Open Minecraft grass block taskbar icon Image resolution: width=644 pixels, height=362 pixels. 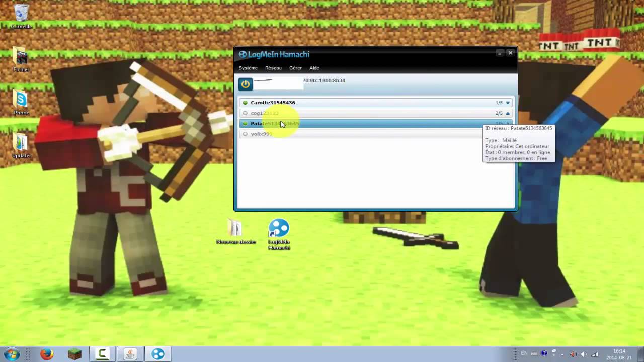pyautogui.click(x=74, y=354)
